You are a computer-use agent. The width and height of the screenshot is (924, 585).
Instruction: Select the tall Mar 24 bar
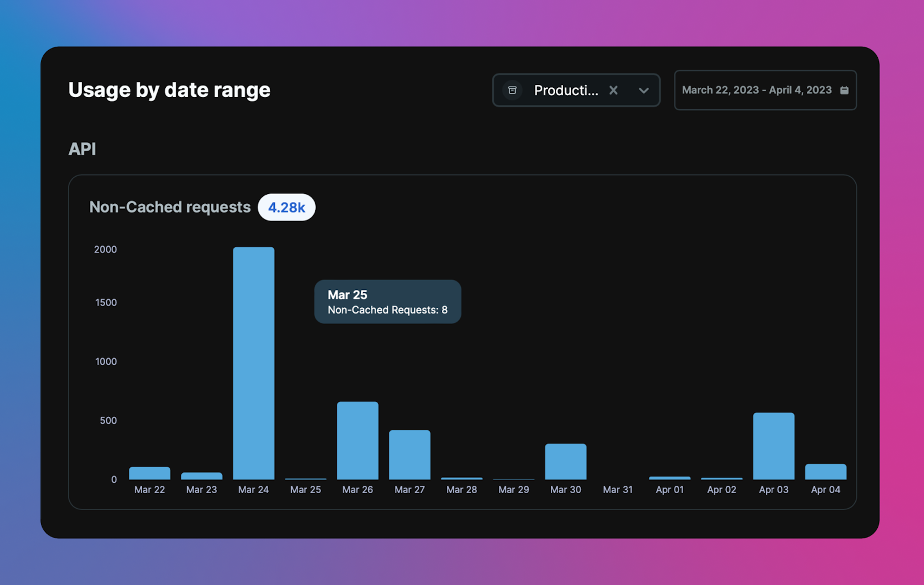coord(254,363)
